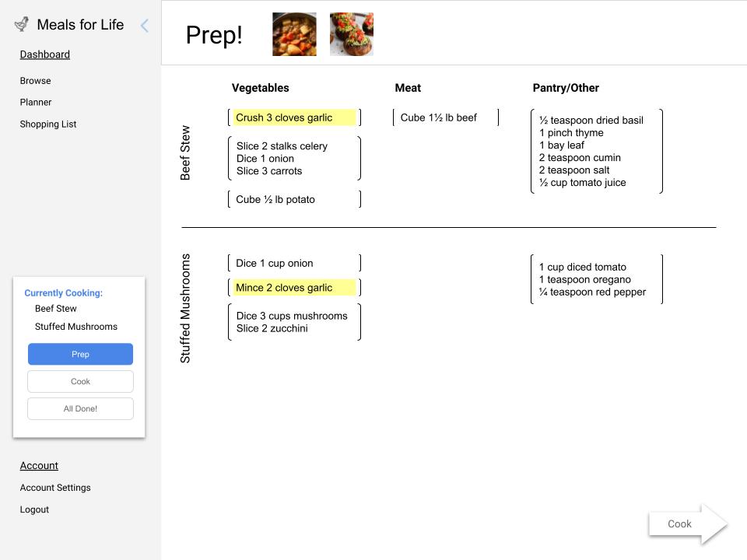747x560 pixels.
Task: Click the Cook arrow at bottom right
Action: pos(679,523)
